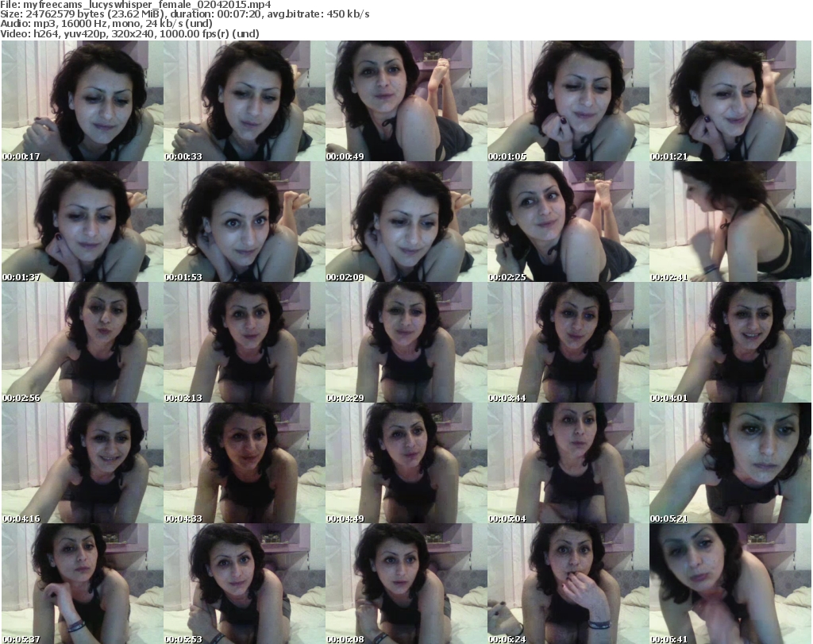
Task: Select the 'Video: h264, yuv420p' line
Action: click(129, 33)
